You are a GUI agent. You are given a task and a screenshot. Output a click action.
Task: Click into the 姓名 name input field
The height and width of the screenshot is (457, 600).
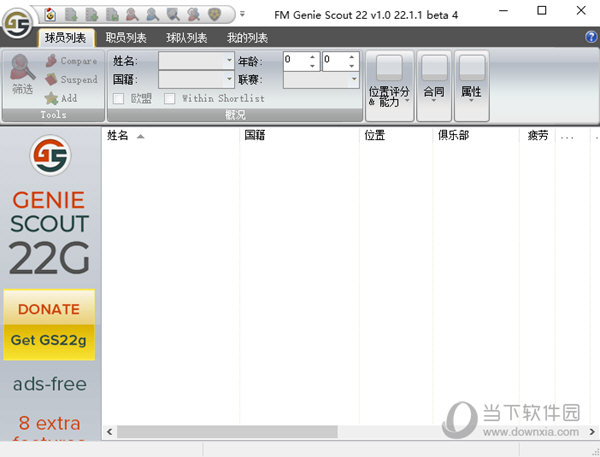(192, 60)
